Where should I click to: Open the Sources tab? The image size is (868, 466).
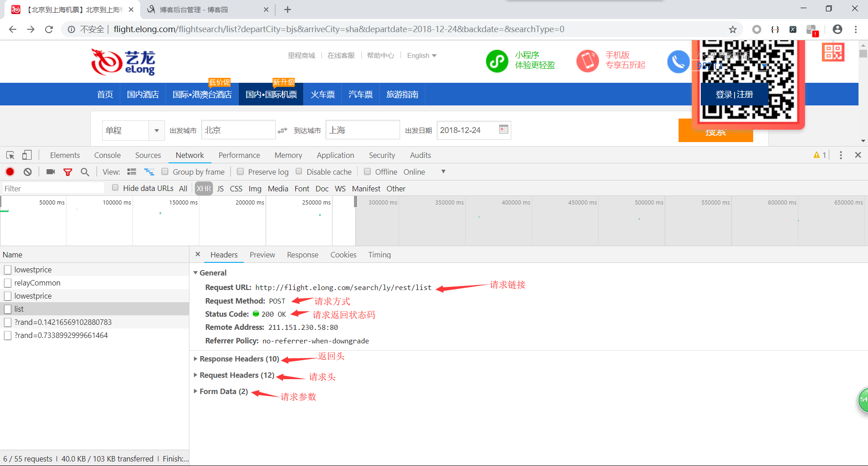click(x=148, y=155)
